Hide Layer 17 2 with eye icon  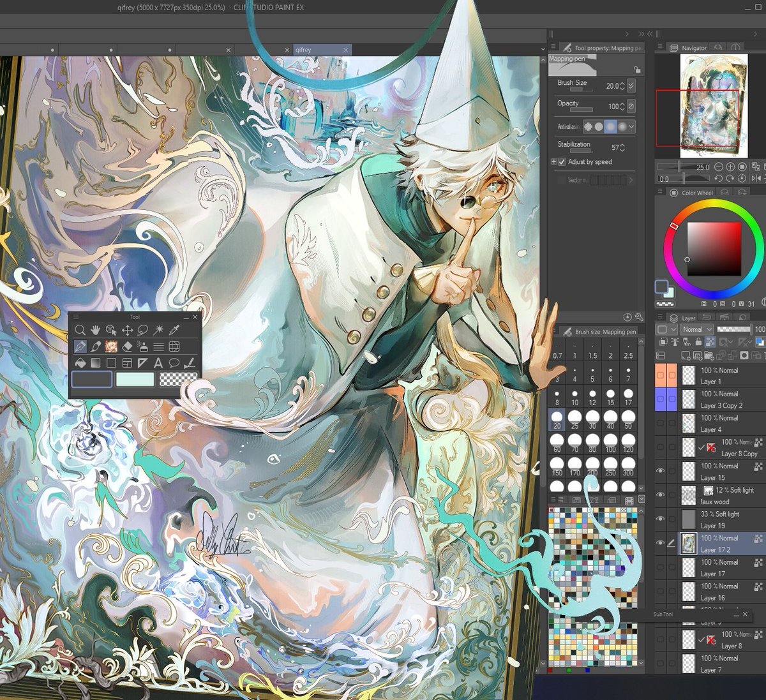[x=660, y=543]
